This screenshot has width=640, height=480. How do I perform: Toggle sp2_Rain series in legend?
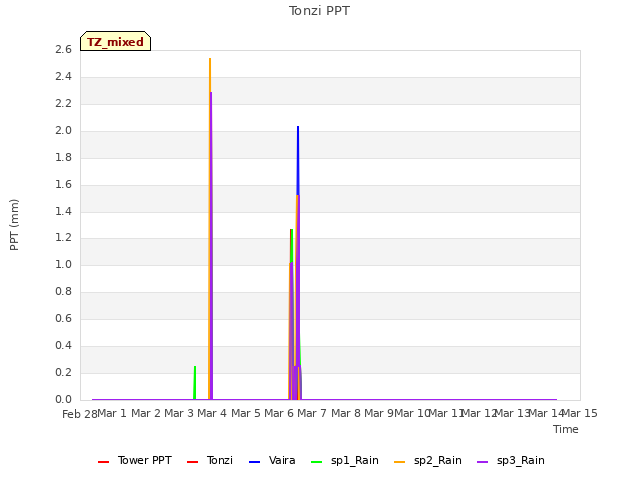pos(428,460)
